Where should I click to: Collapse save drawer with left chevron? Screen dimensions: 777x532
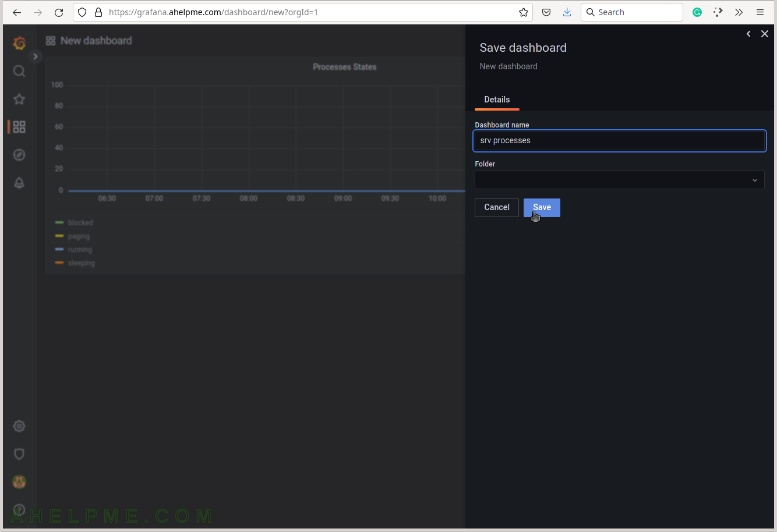pos(748,34)
